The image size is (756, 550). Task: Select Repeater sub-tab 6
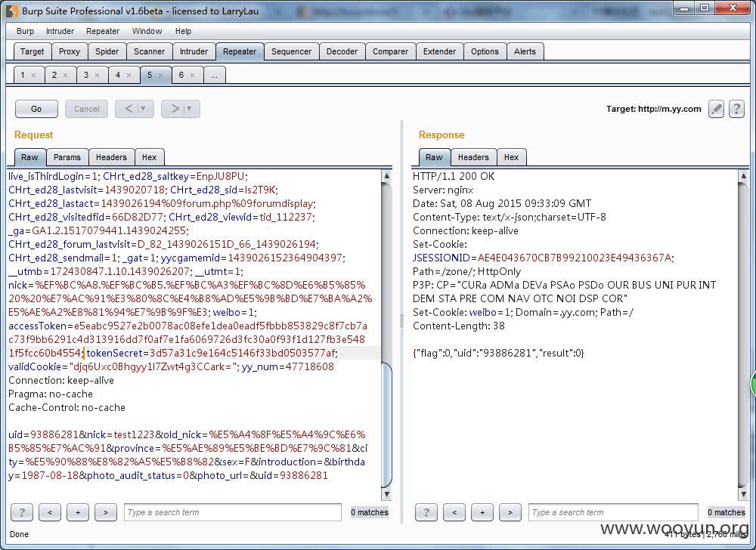[181, 75]
